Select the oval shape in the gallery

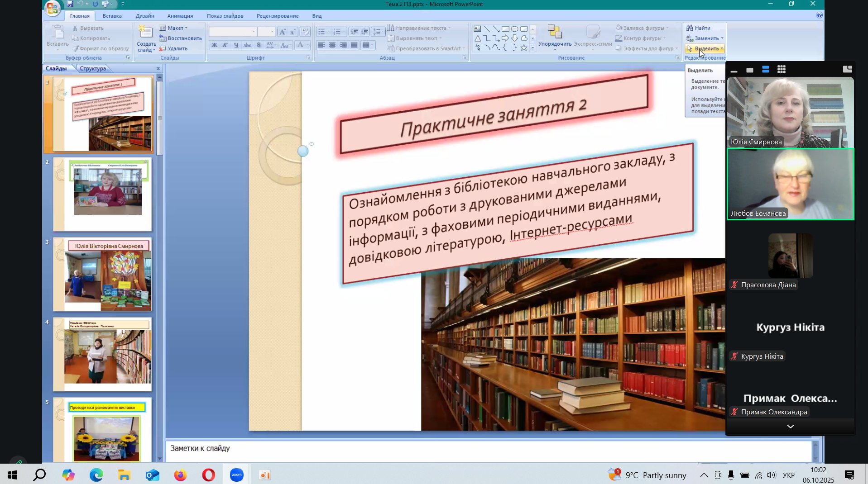514,28
